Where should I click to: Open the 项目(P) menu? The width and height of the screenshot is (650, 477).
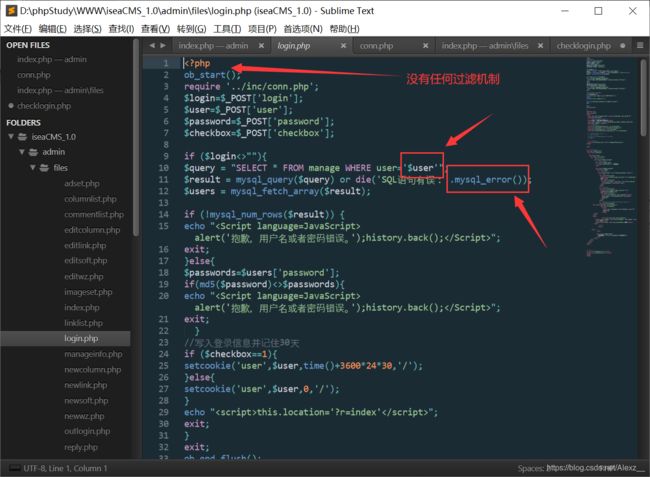262,29
